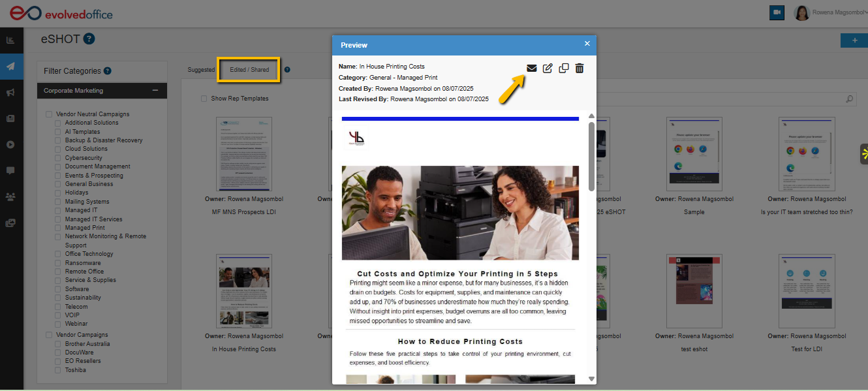Click the megaphone icon in left sidebar
The height and width of the screenshot is (391, 868).
(x=10, y=93)
